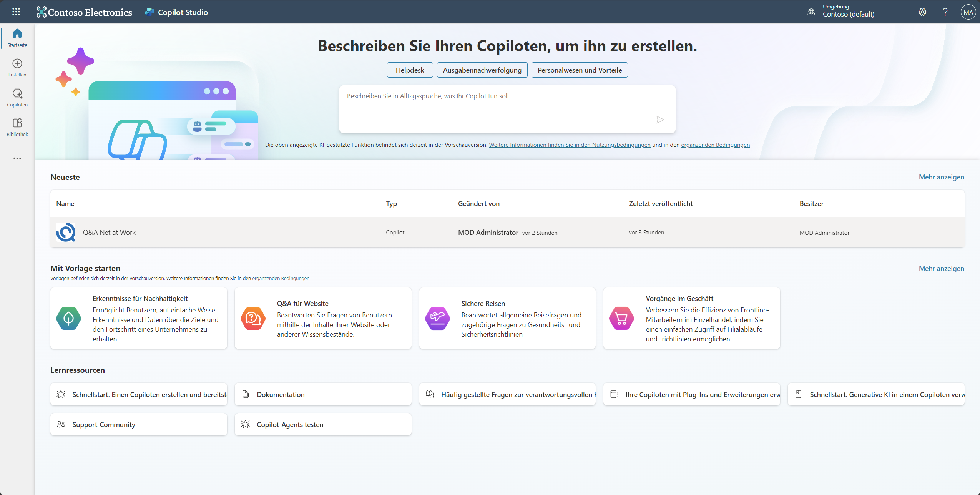980x495 pixels.
Task: Open the Nutzungsbedingungen information link
Action: [x=570, y=145]
